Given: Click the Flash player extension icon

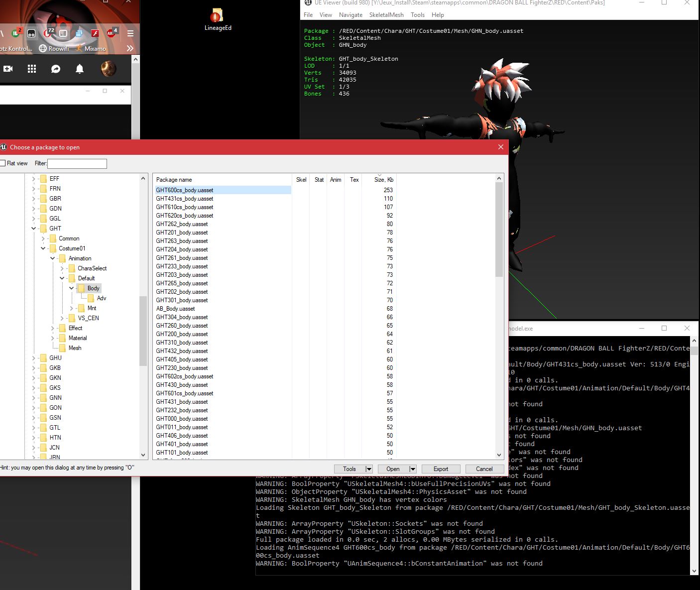Looking at the screenshot, I should [x=95, y=33].
